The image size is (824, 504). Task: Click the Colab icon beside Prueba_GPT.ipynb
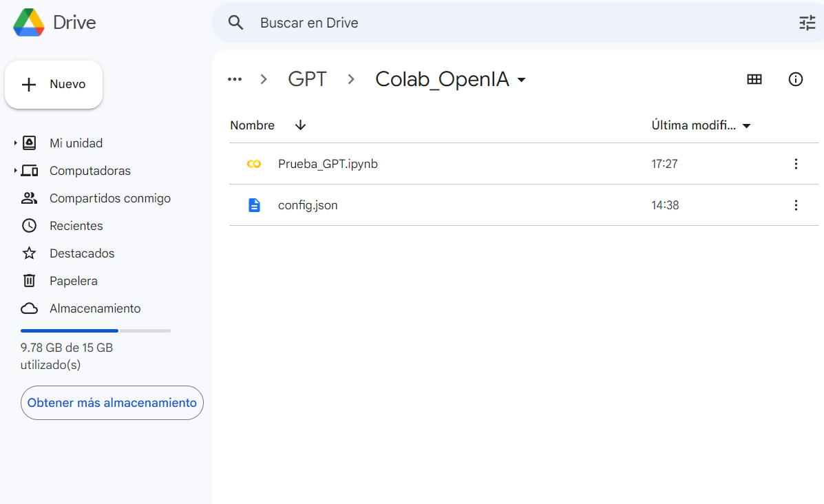pos(254,163)
